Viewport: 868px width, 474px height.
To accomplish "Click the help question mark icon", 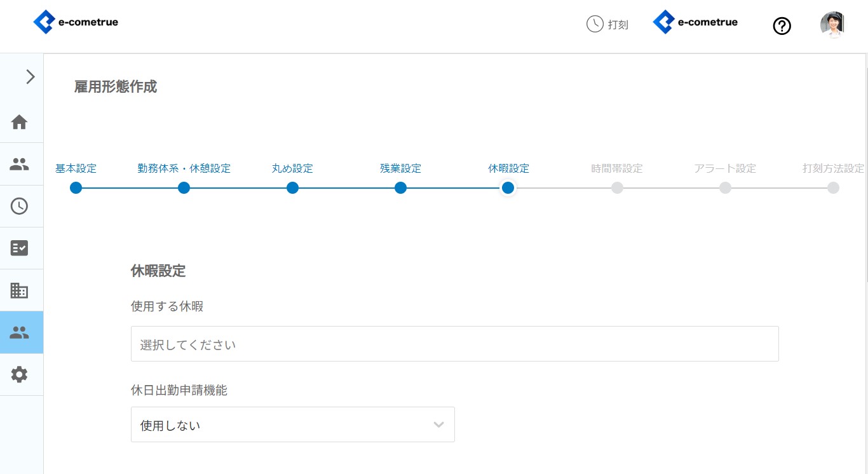I will click(x=782, y=26).
